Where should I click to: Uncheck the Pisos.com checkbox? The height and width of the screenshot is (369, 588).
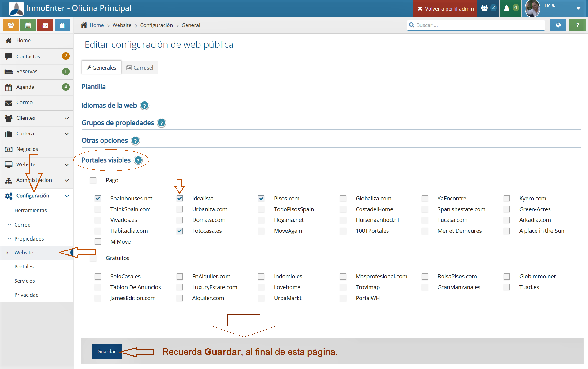[x=261, y=198]
